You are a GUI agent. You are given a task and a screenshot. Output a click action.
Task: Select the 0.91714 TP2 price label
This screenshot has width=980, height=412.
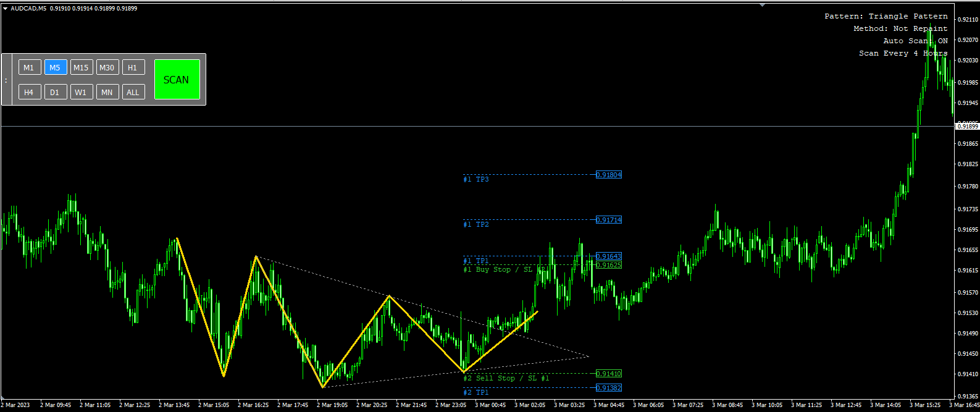tap(609, 220)
